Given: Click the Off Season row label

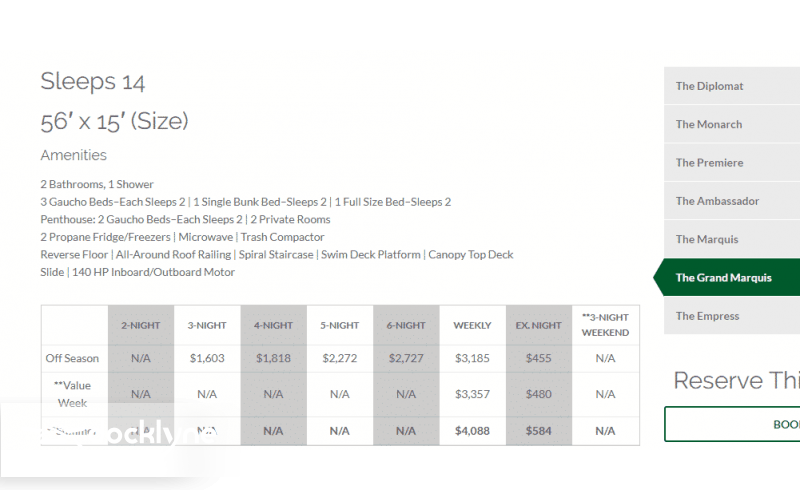Looking at the screenshot, I should (x=72, y=357).
